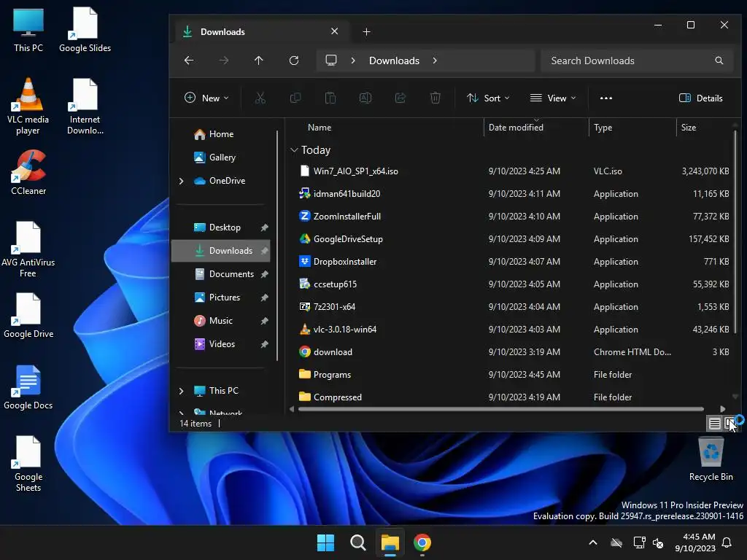Open taskbar Search

coord(357,542)
